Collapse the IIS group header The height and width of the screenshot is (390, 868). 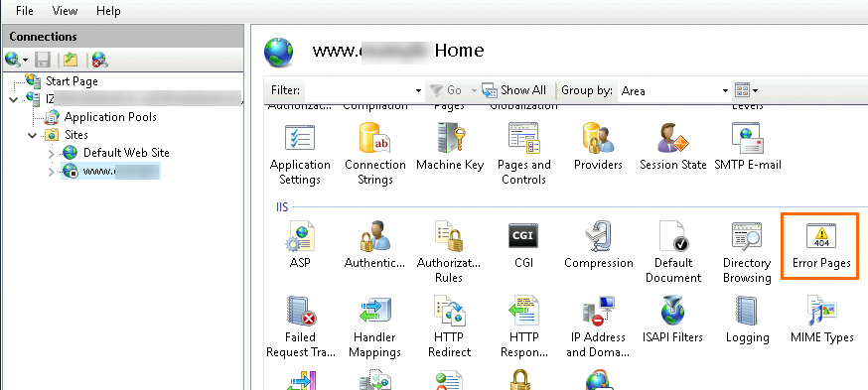point(282,207)
